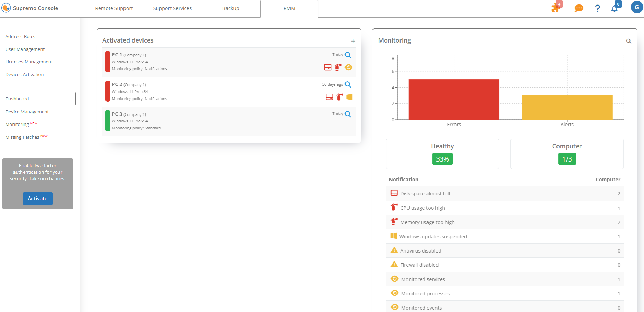Viewport: 644px width, 312px height.
Task: Click the red status bar of PC 1
Action: (108, 62)
